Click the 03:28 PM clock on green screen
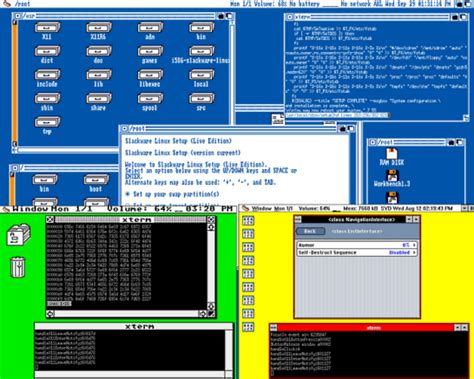Screen dimensions: 474x379 (x=209, y=209)
